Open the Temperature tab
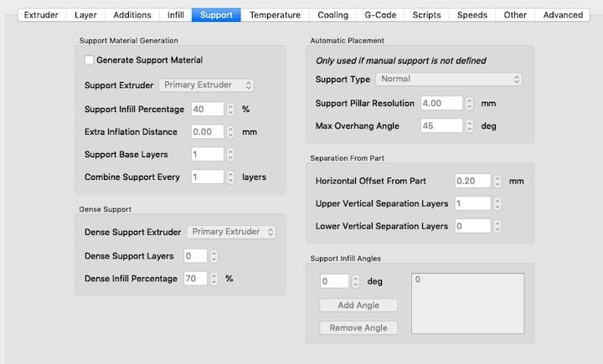This screenshot has width=603, height=364. tap(275, 15)
